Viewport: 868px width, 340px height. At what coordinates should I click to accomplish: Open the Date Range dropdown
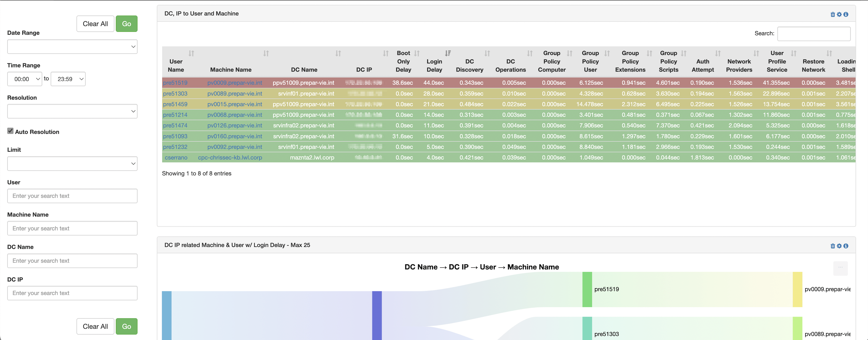point(72,46)
